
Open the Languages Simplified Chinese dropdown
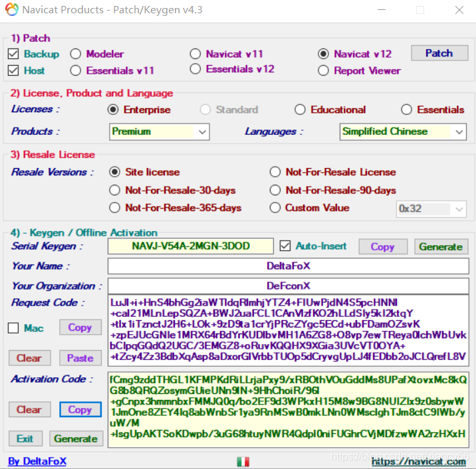point(403,132)
